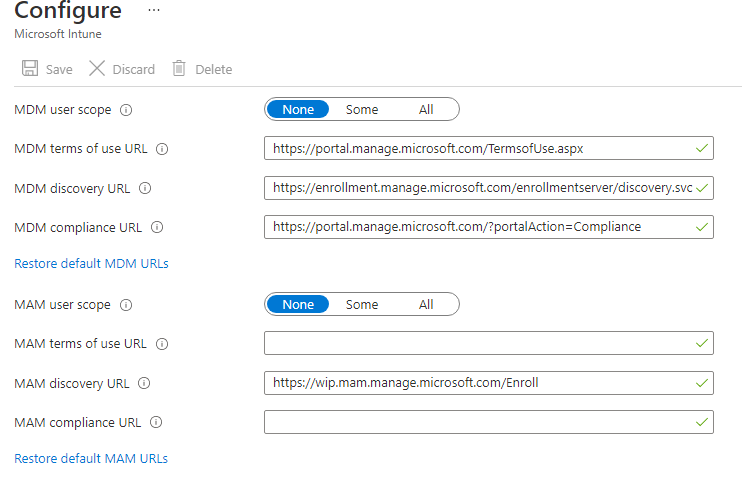
Task: Focus the empty MAM terms of use URL field
Action: [489, 343]
